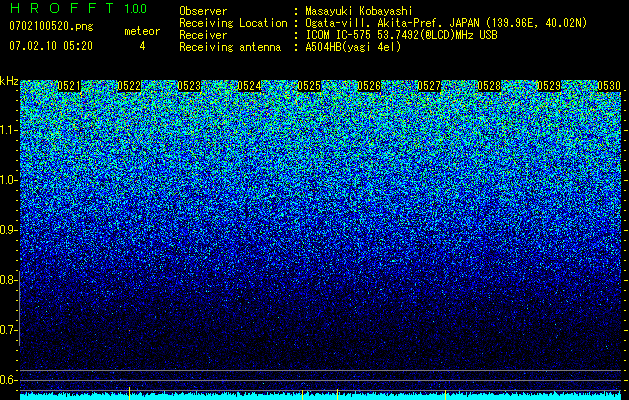The width and height of the screenshot is (629, 400).
Task: Click the 0529 time label
Action: point(549,86)
